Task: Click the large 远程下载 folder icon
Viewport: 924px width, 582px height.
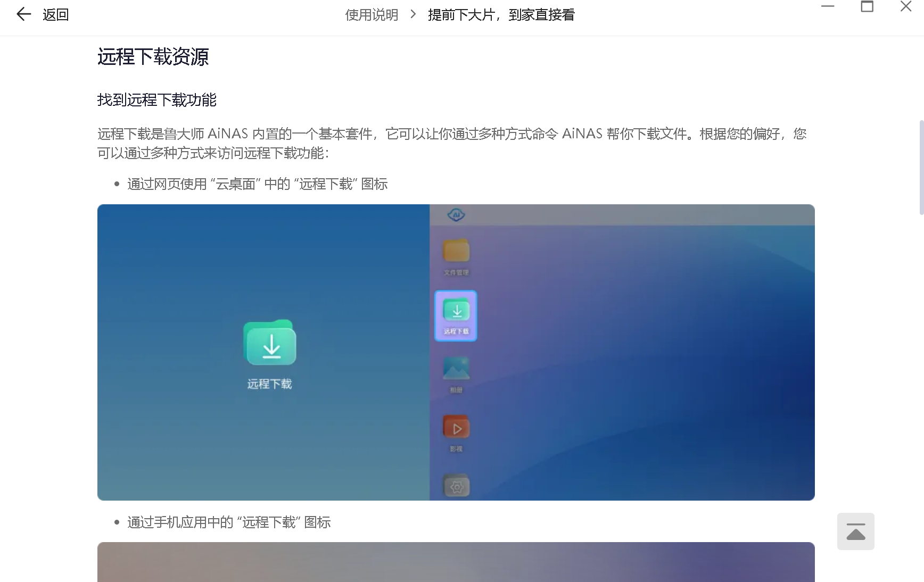Action: (x=270, y=343)
